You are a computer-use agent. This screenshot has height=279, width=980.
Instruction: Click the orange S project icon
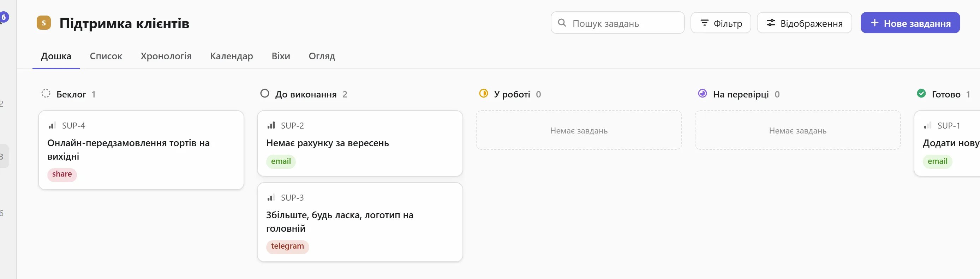click(x=44, y=23)
